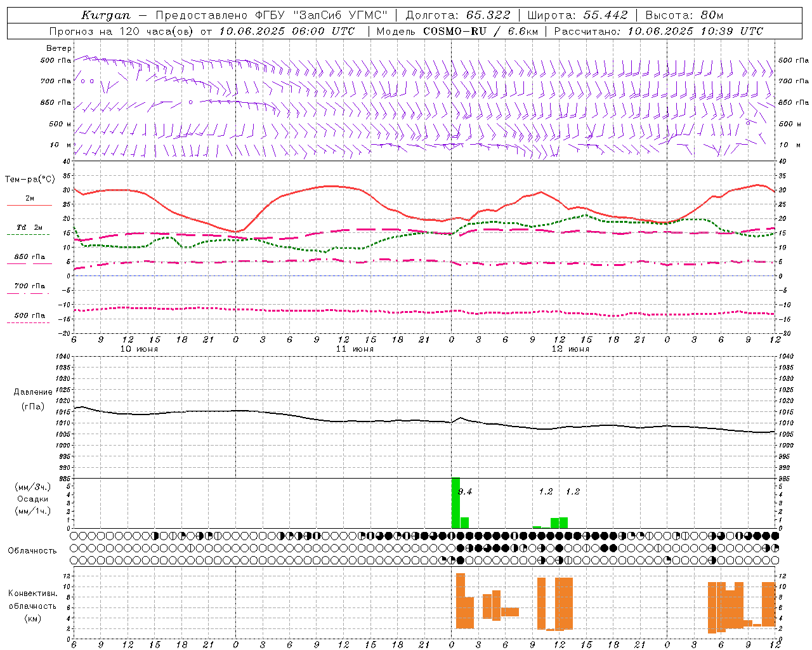Image resolution: width=812 pixels, height=650 pixels.
Task: Click the 9.4 precipitation value label
Action: click(x=465, y=491)
